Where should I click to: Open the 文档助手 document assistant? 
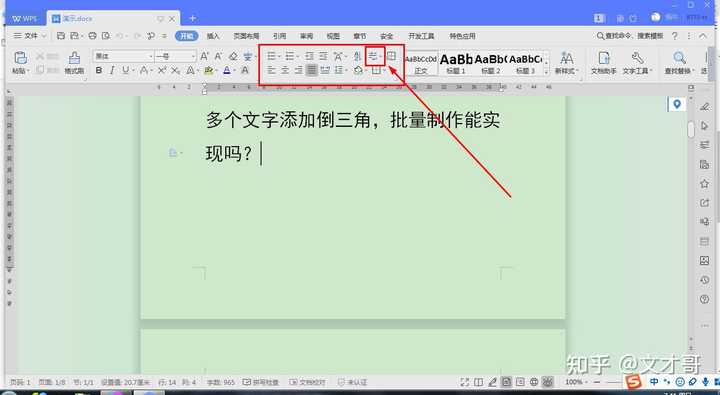604,63
